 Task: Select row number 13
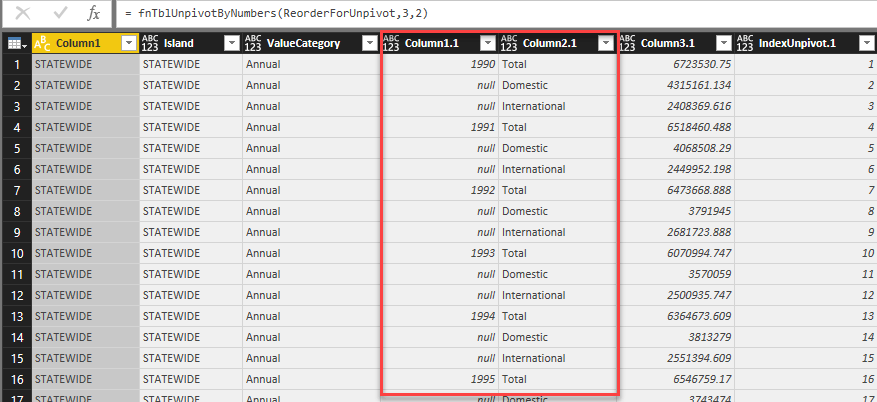click(17, 316)
